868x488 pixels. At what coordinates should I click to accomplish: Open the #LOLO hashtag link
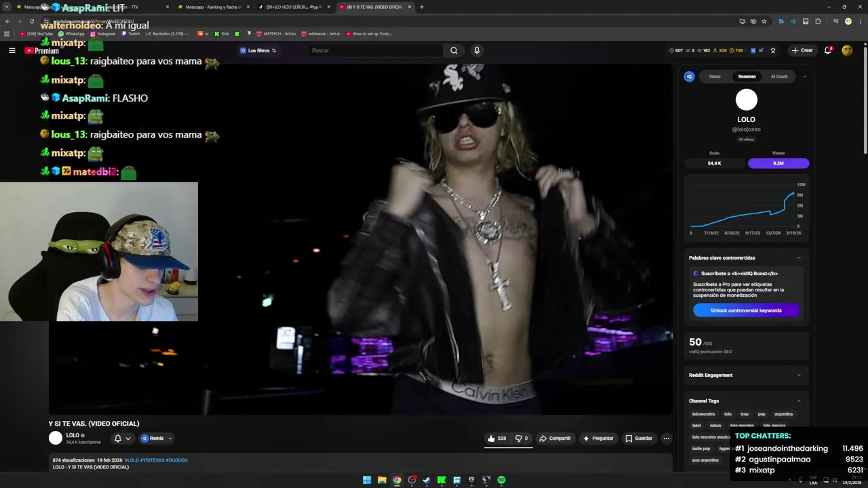tap(132, 460)
